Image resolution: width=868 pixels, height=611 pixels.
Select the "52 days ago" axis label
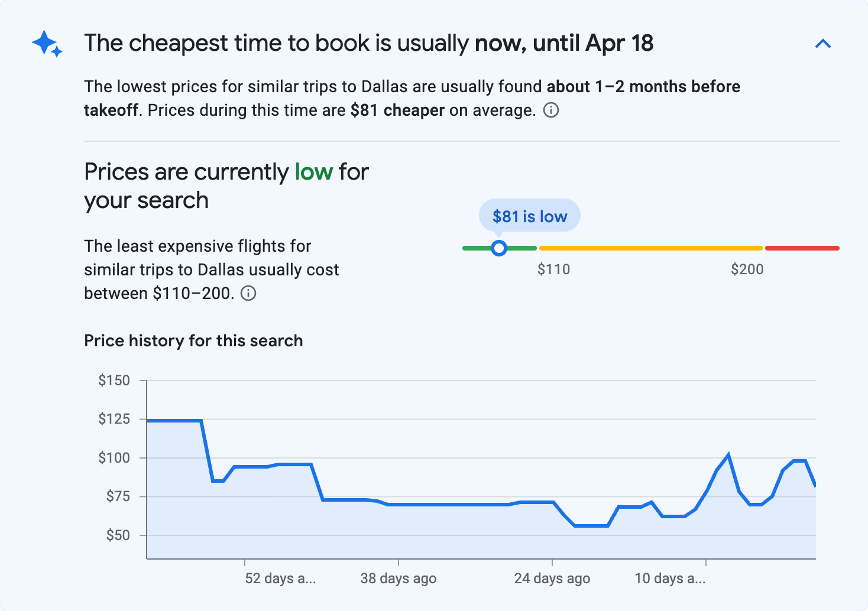click(x=280, y=578)
